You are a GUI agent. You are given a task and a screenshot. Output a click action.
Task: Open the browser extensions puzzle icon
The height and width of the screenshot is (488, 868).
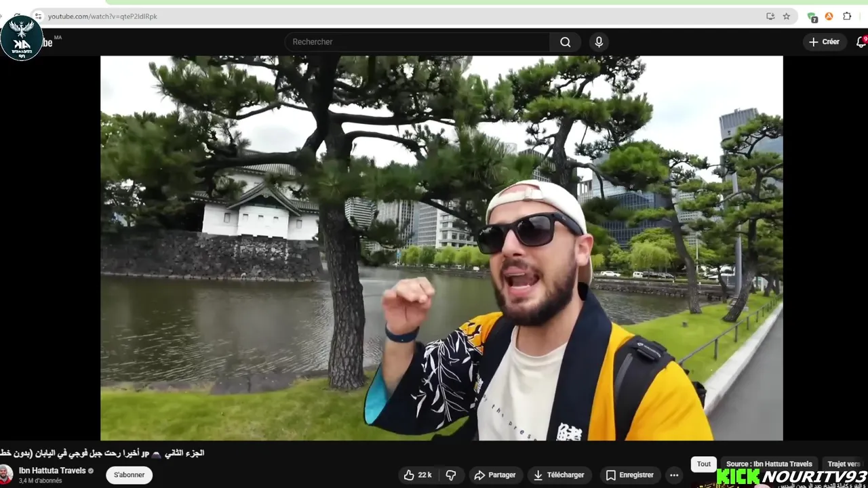(847, 16)
